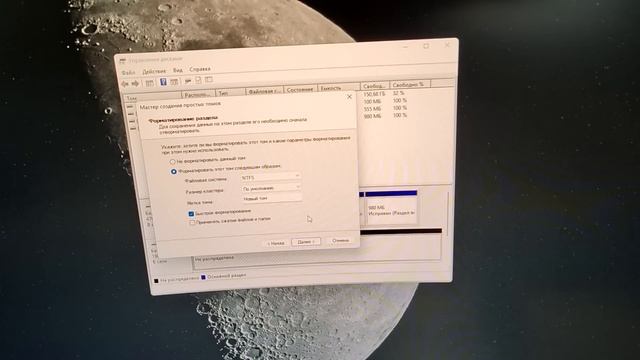Enable 'Применять сжатие файлов и папок' checkbox
Screen dimensions: 640x360
coord(192,223)
